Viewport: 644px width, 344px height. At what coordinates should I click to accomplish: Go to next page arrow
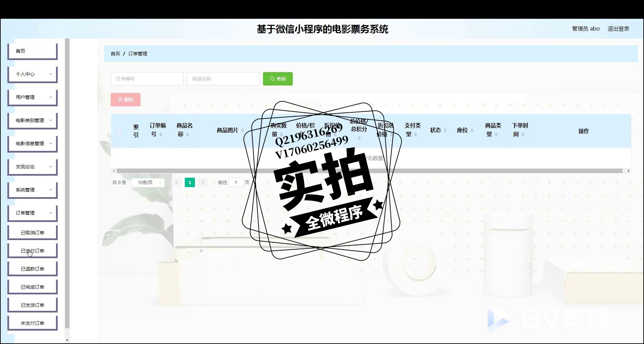203,182
